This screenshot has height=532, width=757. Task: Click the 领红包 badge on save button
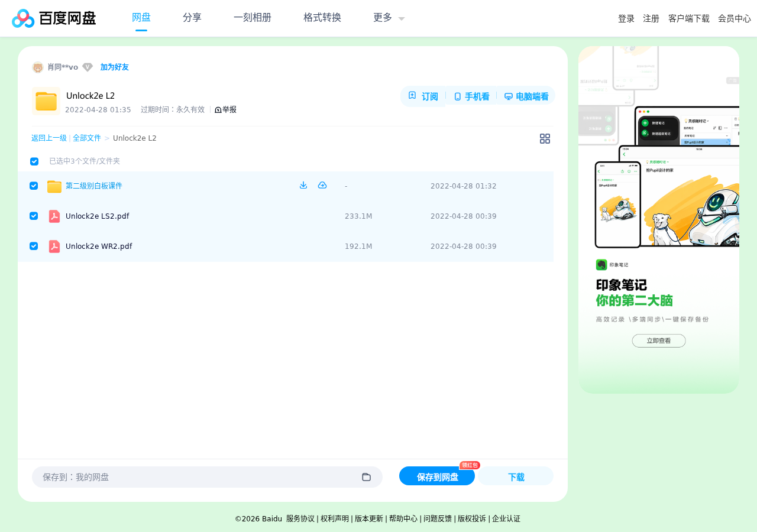(470, 465)
